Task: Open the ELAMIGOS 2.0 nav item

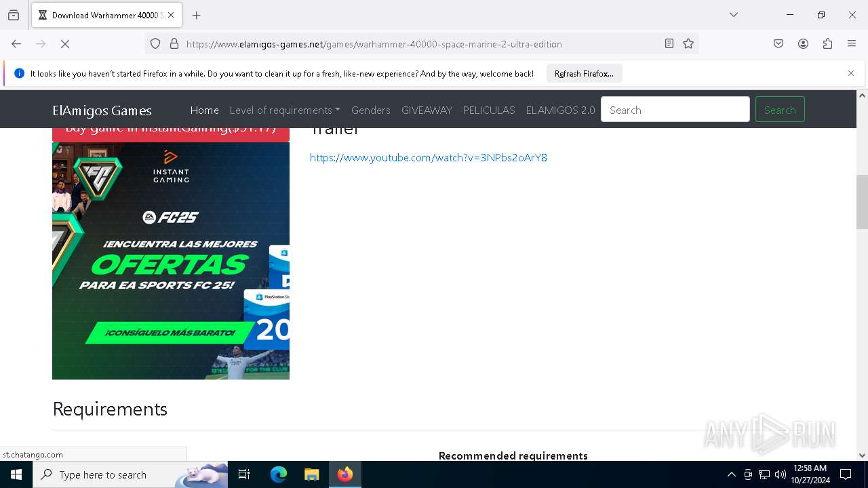Action: tap(560, 110)
